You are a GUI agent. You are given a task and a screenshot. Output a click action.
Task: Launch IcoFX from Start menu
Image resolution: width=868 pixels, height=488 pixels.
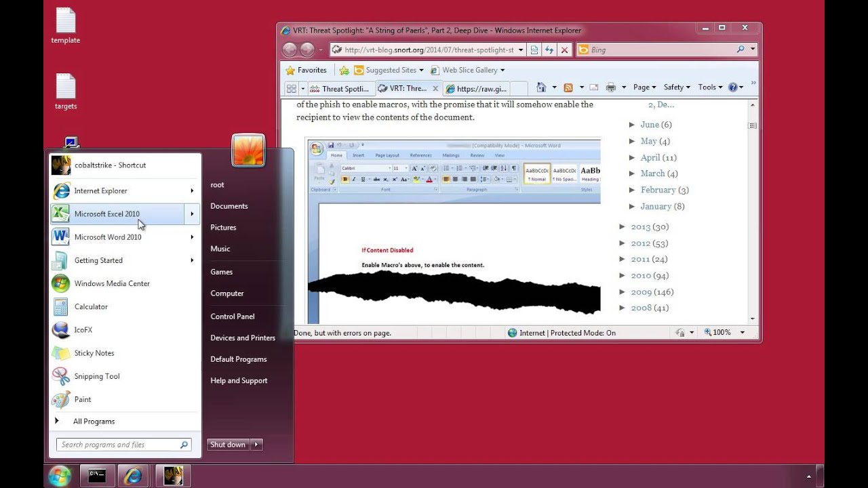125,329
